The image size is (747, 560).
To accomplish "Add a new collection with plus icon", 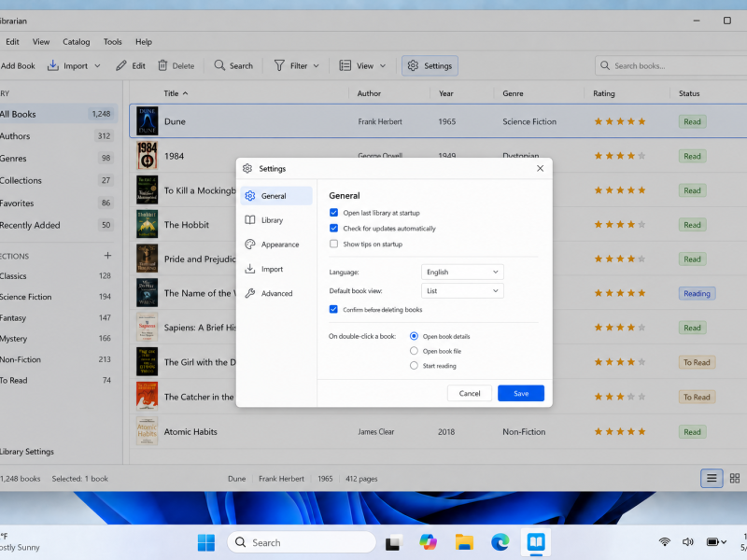I will tap(107, 256).
